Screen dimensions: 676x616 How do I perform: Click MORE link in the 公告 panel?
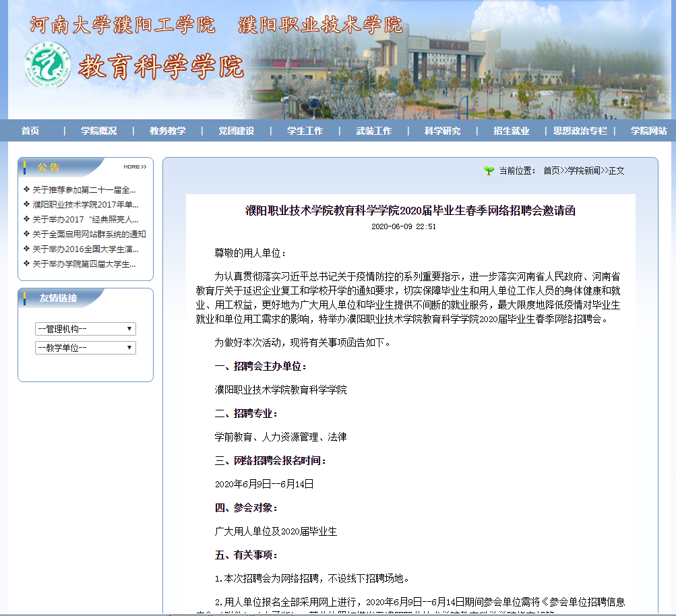pos(135,167)
